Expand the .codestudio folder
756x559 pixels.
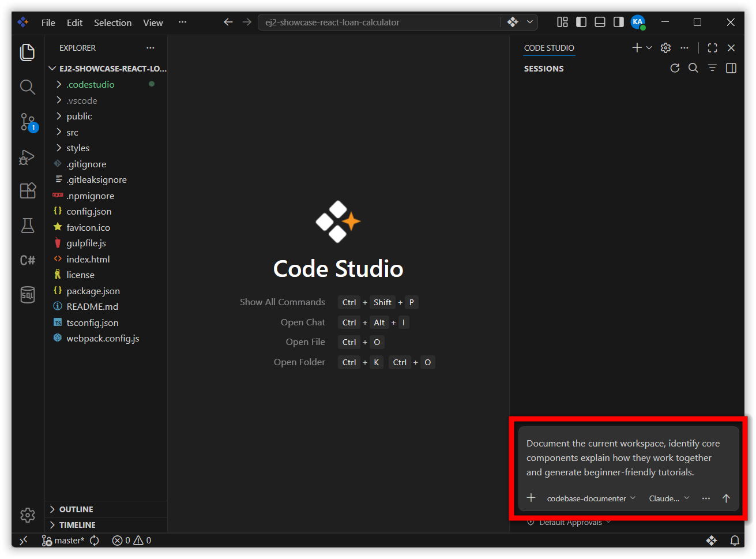[x=91, y=84]
